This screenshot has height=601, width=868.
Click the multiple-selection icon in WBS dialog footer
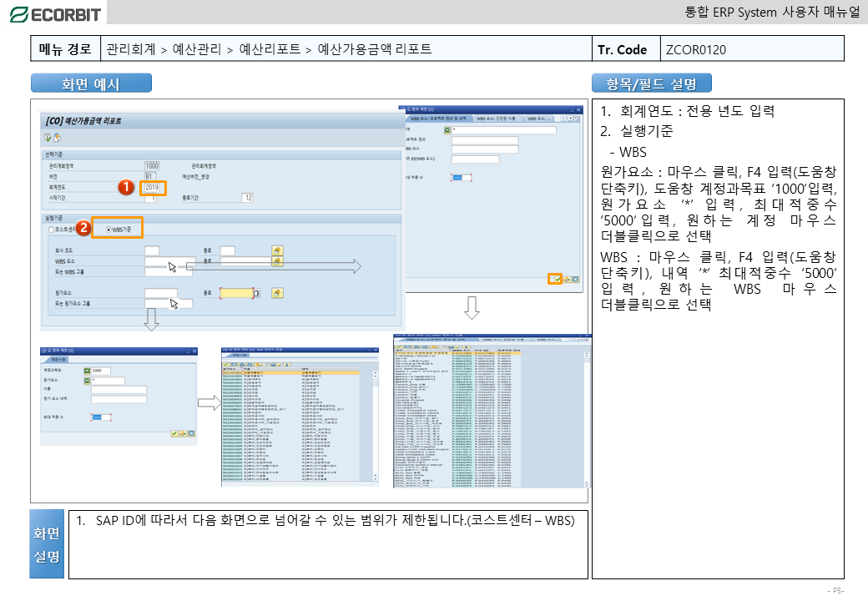(x=565, y=279)
